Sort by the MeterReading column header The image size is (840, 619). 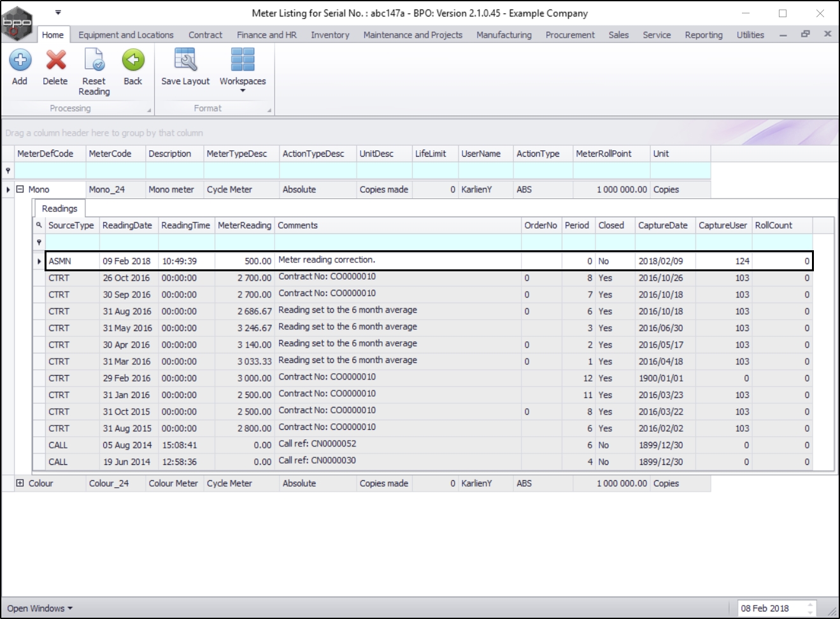pos(245,225)
